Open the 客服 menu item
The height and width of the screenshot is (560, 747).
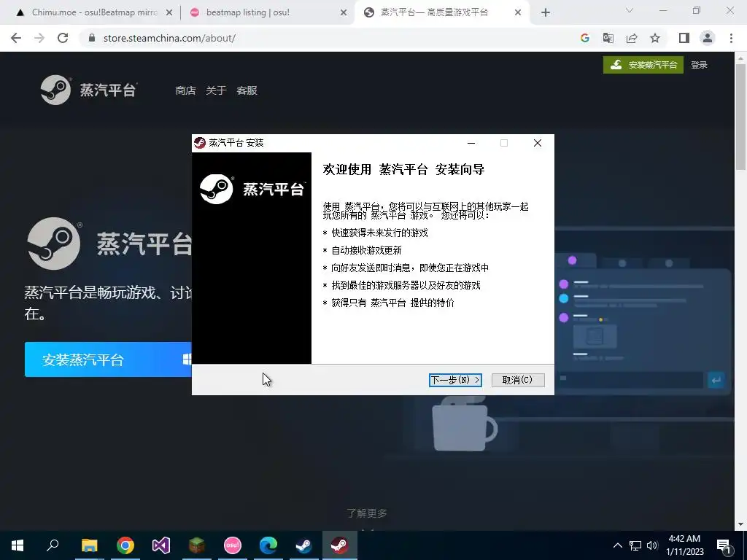pos(247,90)
